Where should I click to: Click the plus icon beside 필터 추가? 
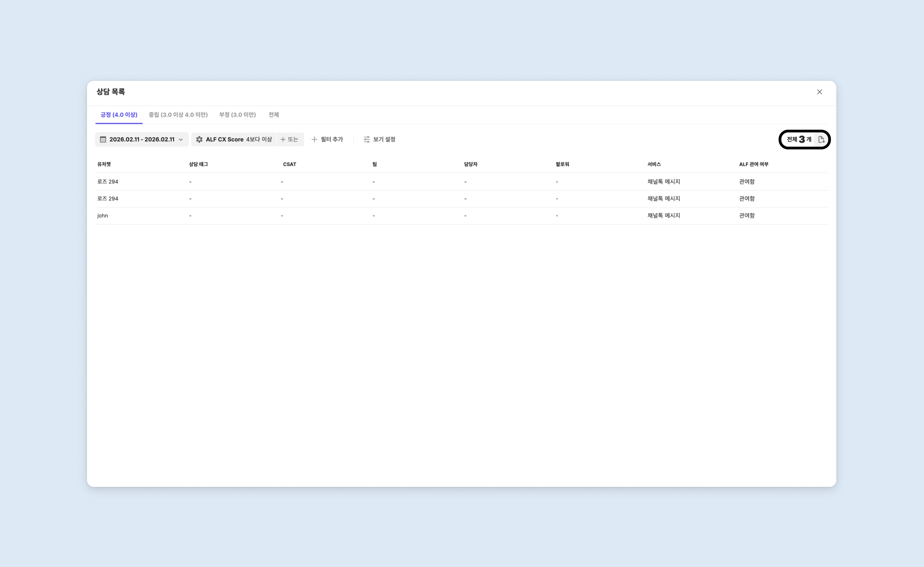(314, 140)
